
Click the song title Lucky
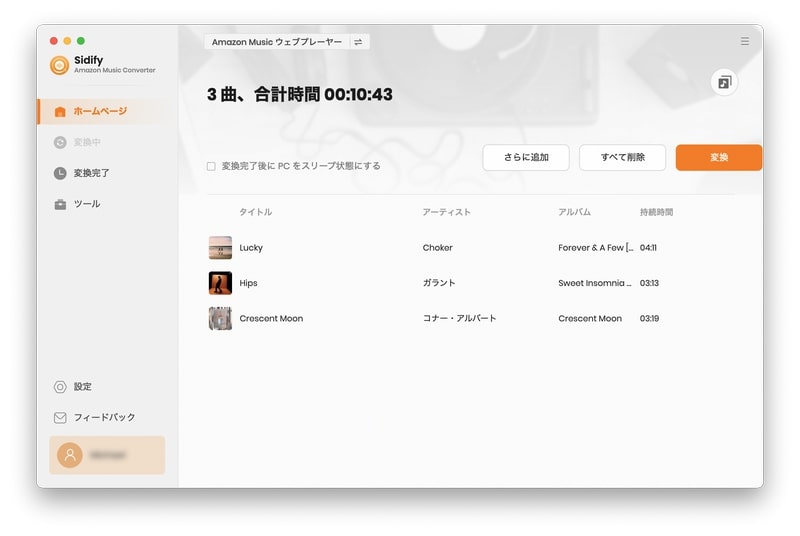tap(251, 248)
